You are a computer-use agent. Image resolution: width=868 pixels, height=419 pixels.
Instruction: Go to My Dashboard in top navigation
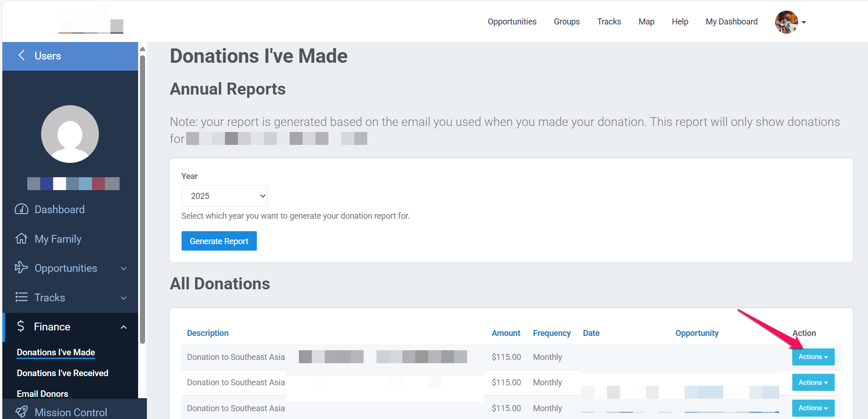(x=732, y=22)
